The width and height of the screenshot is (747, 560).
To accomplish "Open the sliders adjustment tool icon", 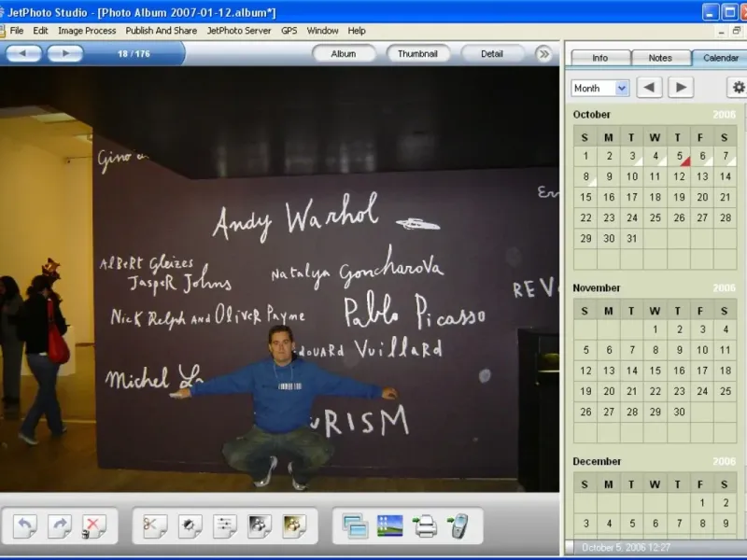I will click(x=224, y=525).
